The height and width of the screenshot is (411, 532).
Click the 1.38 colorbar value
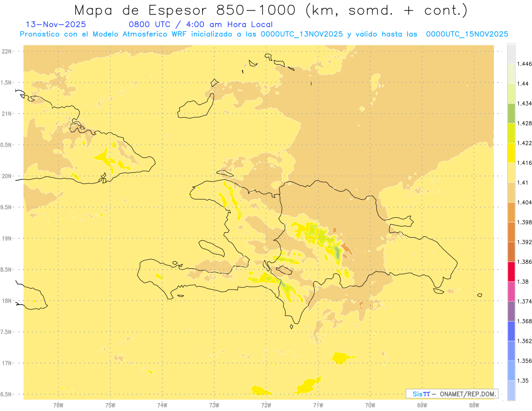(523, 282)
